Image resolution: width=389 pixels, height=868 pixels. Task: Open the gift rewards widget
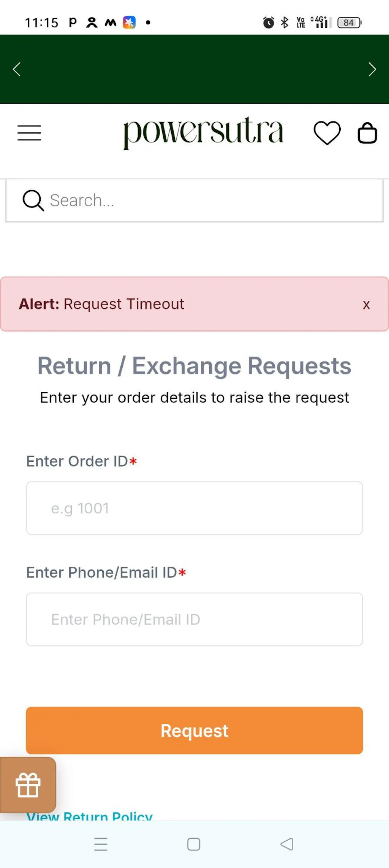28,784
